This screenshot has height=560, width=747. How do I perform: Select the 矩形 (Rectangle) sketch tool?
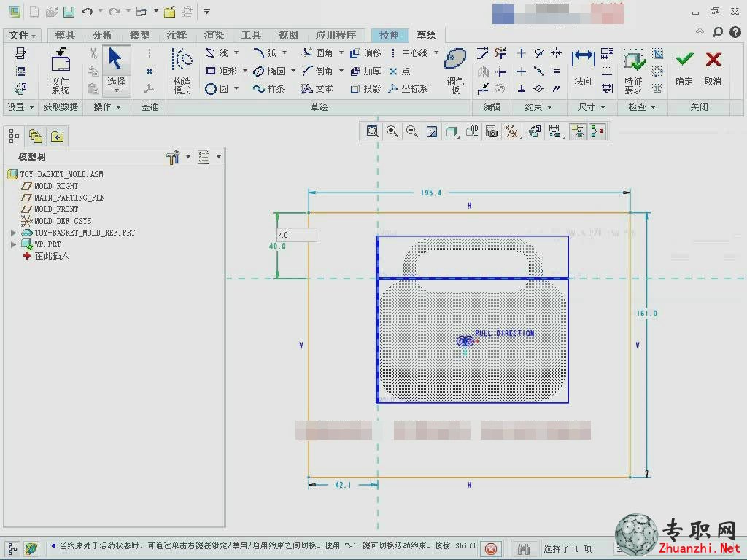click(221, 71)
